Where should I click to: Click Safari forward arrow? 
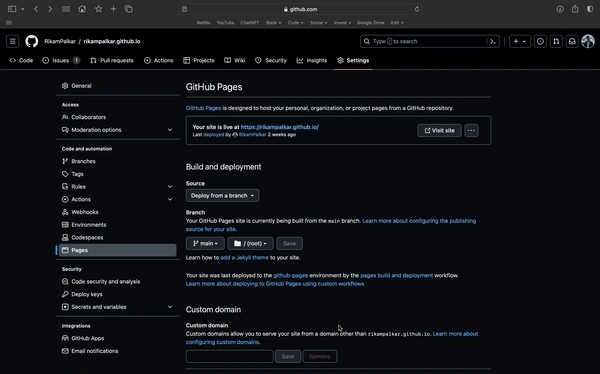click(50, 9)
